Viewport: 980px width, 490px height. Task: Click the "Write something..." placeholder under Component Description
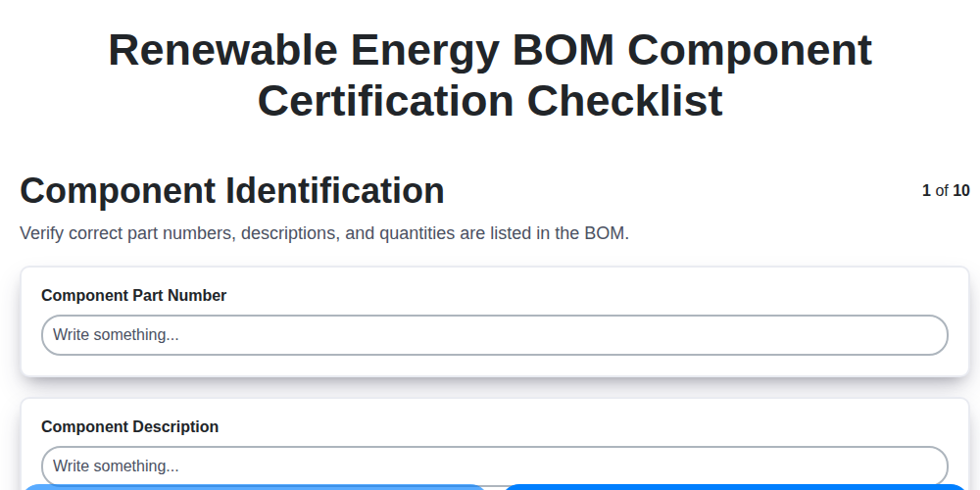[116, 465]
